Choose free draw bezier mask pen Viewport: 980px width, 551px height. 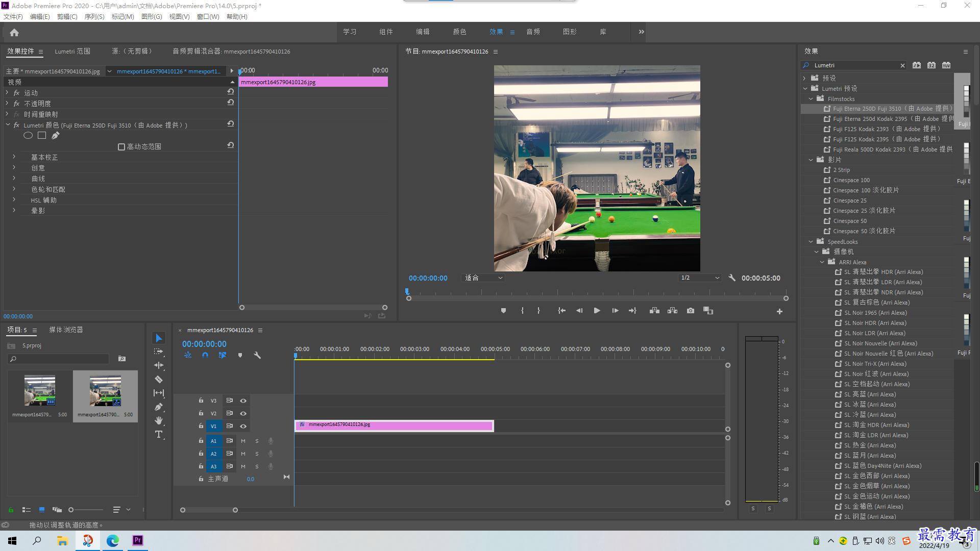pos(56,135)
